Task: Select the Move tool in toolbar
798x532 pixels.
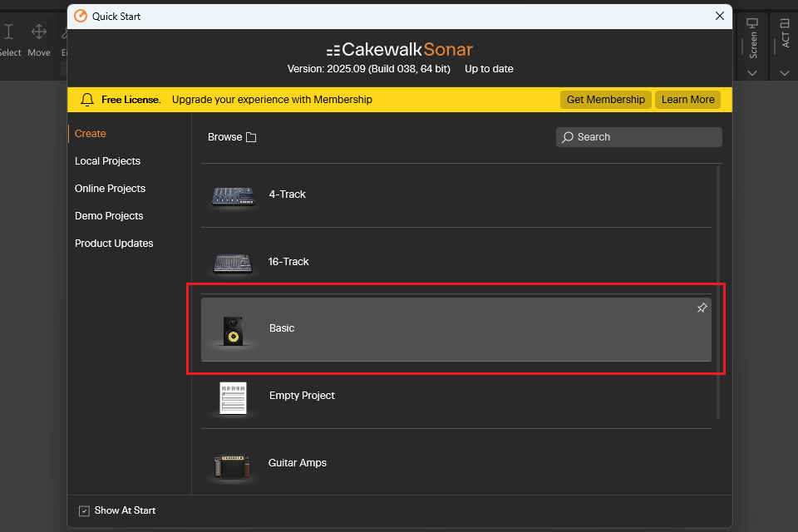Action: [x=39, y=40]
